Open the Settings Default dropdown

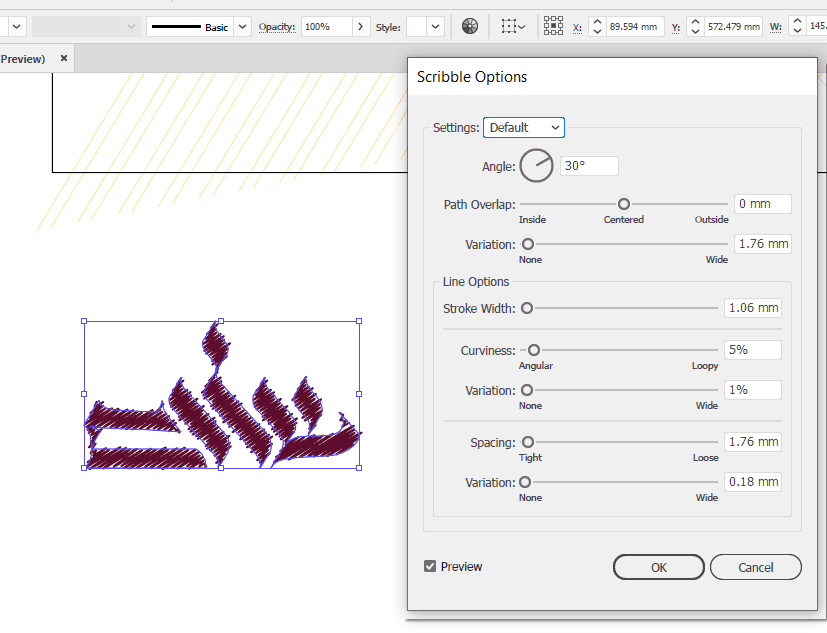pyautogui.click(x=524, y=128)
